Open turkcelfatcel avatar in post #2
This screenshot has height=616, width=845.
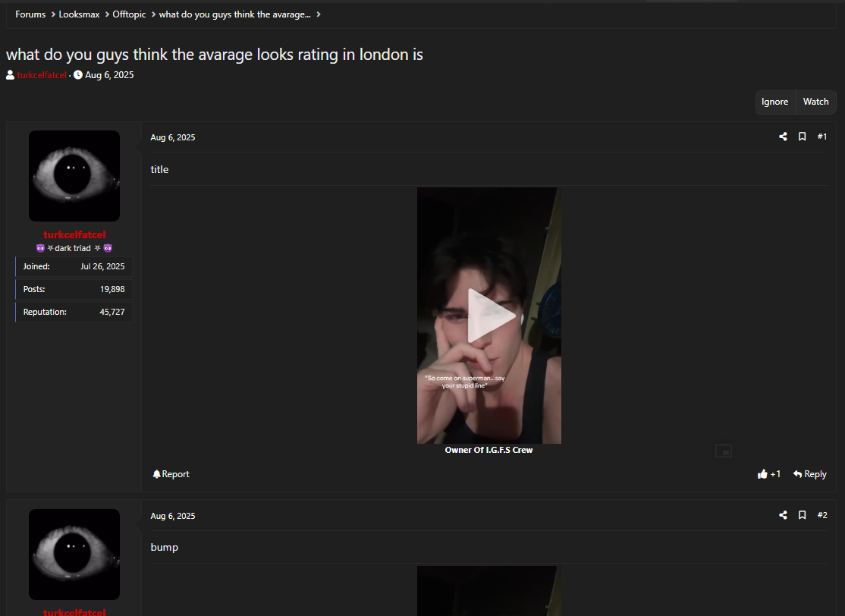pyautogui.click(x=74, y=554)
